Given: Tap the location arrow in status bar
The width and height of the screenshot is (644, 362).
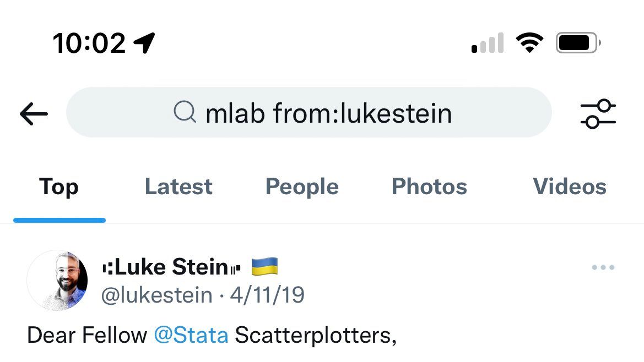Looking at the screenshot, I should (x=144, y=42).
